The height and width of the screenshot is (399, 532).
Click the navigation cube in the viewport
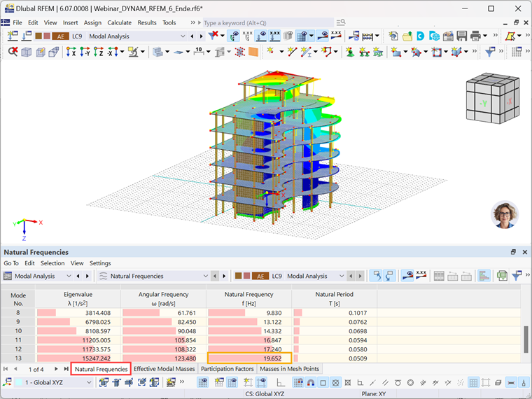point(493,98)
